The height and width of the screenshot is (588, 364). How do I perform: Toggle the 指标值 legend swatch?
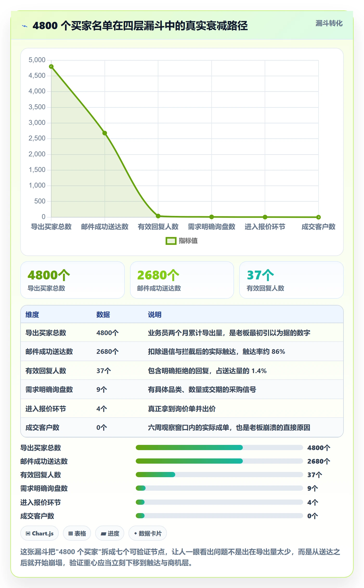[x=171, y=241]
